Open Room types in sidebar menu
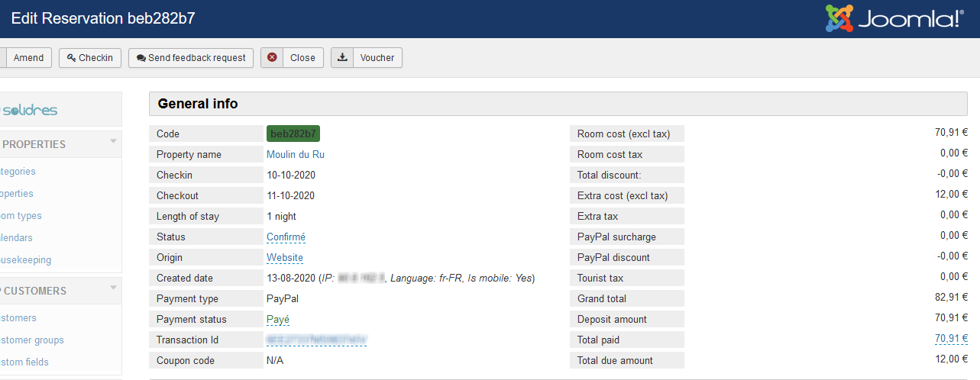Screen dimensions: 980x380 pyautogui.click(x=21, y=216)
